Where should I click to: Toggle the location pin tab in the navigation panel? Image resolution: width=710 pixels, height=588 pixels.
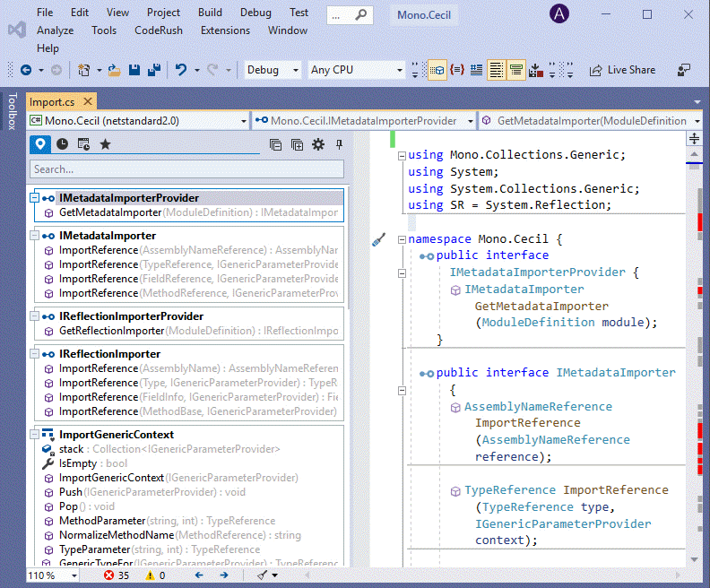click(40, 144)
